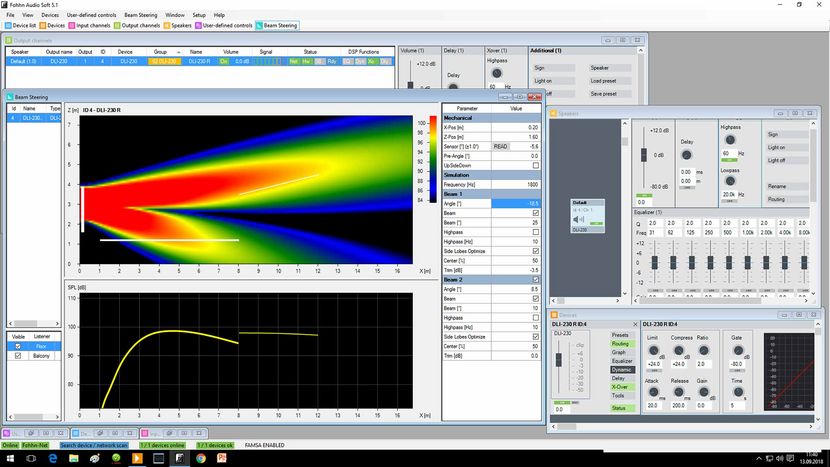Screen dimensions: 830x467
Task: Select the Beam Steering toolbar icon
Action: [x=259, y=25]
